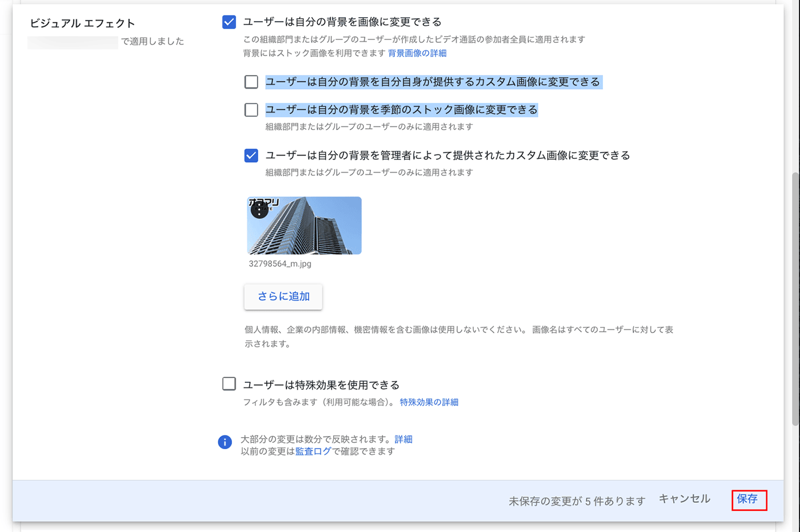The height and width of the screenshot is (532, 800).
Task: Uncheck the 管理者によって提供されたカスタム画像 option
Action: coord(251,155)
